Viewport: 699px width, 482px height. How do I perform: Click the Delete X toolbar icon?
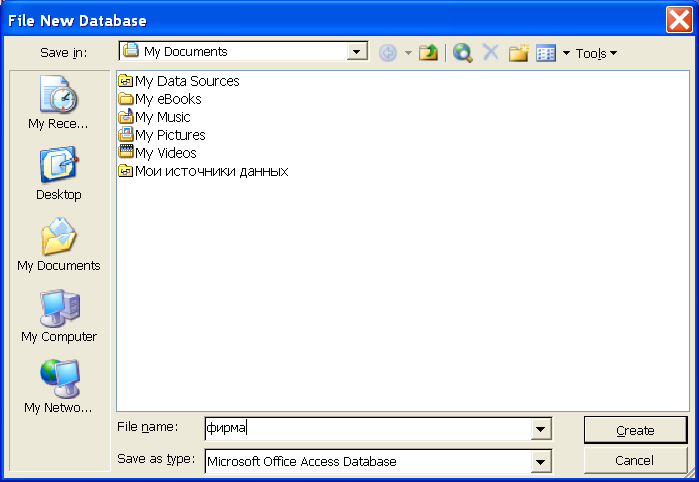tap(491, 53)
